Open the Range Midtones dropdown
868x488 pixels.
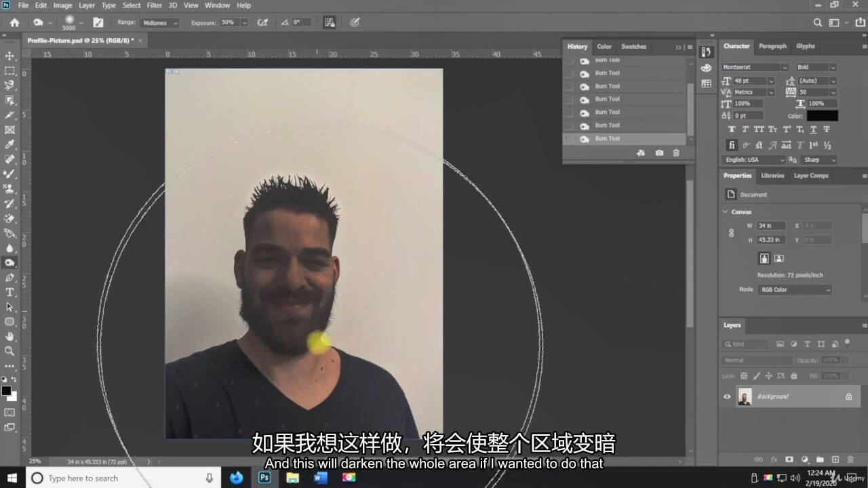pyautogui.click(x=159, y=22)
